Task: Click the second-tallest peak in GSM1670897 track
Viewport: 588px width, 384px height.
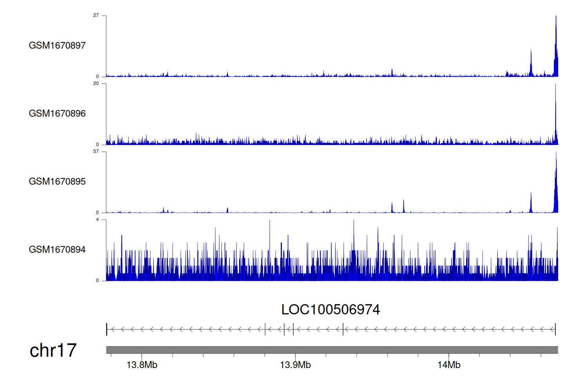Action: click(531, 63)
